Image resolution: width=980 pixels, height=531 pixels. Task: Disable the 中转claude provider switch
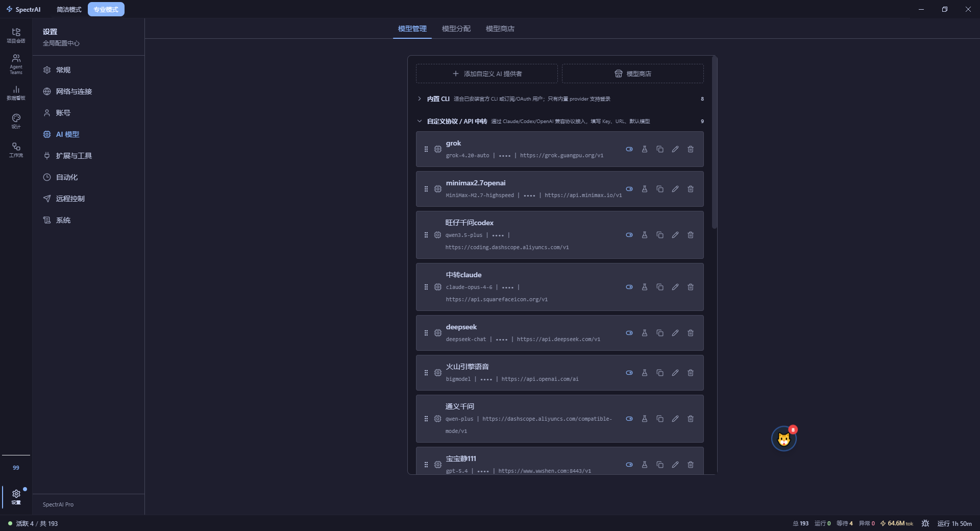click(x=629, y=287)
